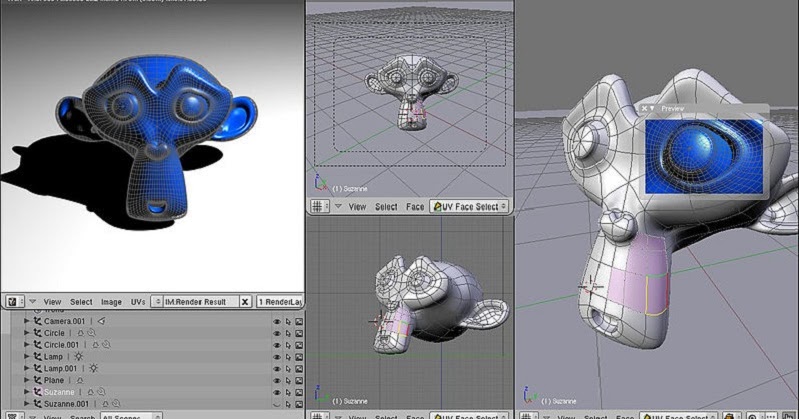Toggle visibility eye for Camera.001
Screen dimensions: 799x419
(x=277, y=322)
